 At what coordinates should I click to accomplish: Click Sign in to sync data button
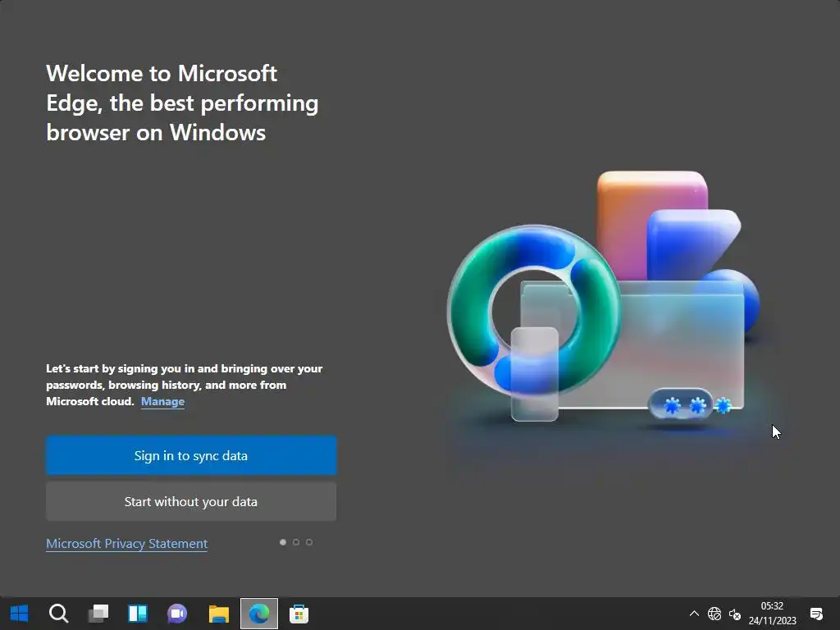tap(191, 455)
